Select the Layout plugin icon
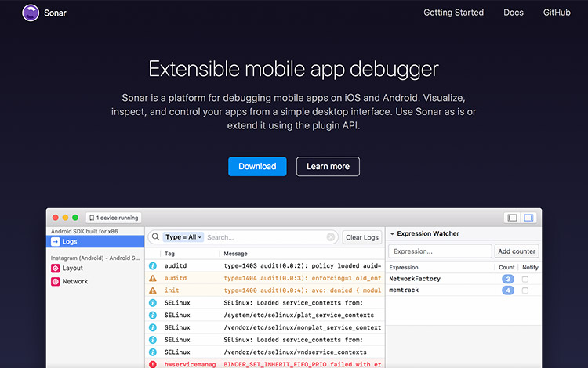Viewport: 588px width, 368px height. 56,269
